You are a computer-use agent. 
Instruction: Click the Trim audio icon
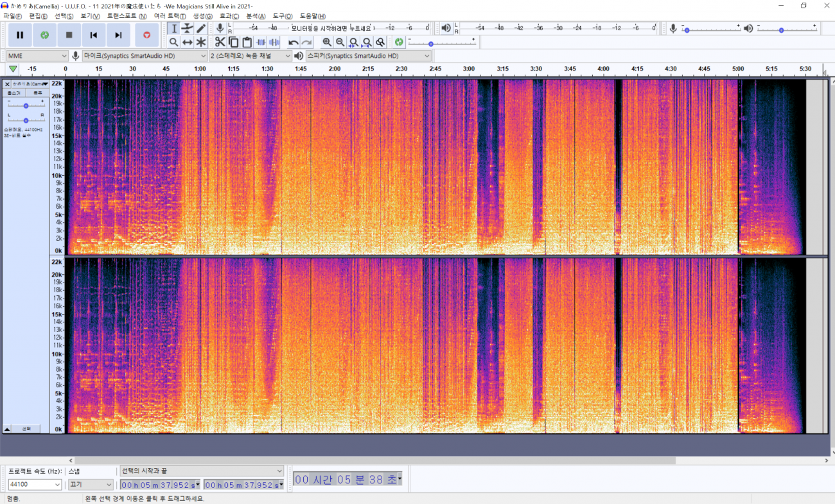pos(261,42)
